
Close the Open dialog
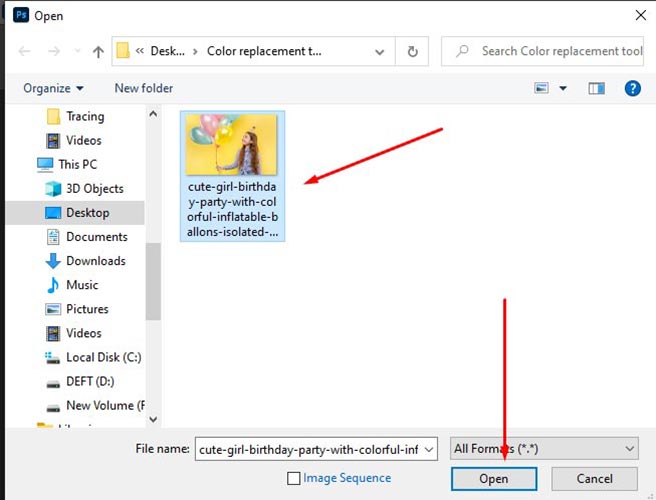[640, 15]
